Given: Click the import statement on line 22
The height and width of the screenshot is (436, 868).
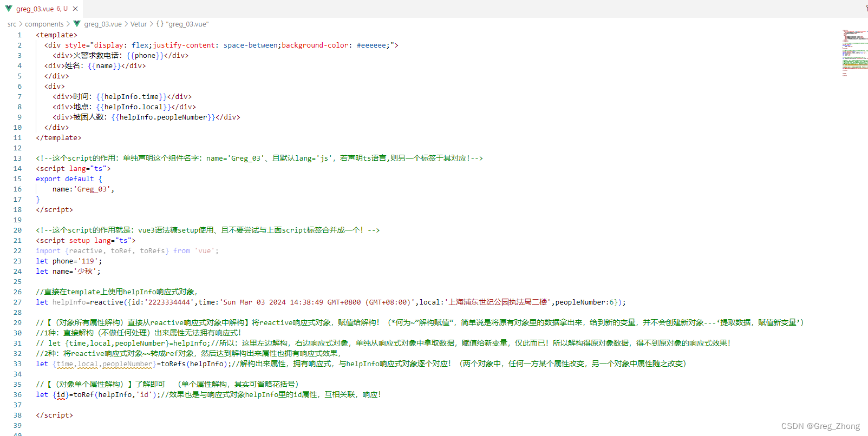Looking at the screenshot, I should (127, 251).
